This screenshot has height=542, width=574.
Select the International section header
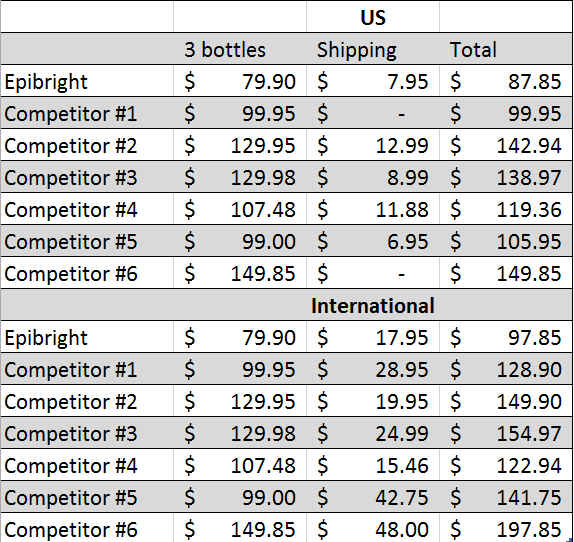point(373,305)
